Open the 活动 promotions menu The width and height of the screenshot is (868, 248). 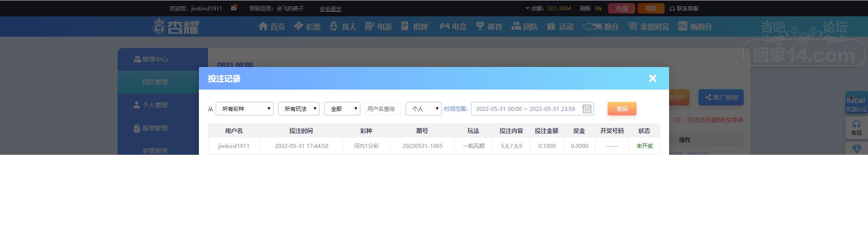point(560,27)
